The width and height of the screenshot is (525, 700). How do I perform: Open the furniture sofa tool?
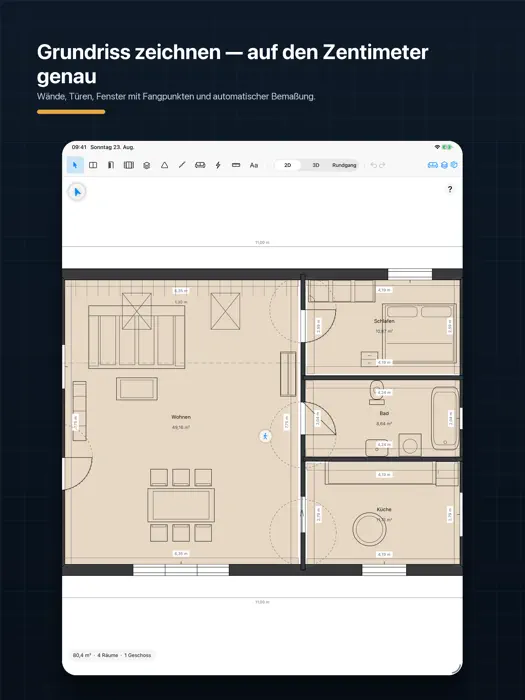[200, 165]
